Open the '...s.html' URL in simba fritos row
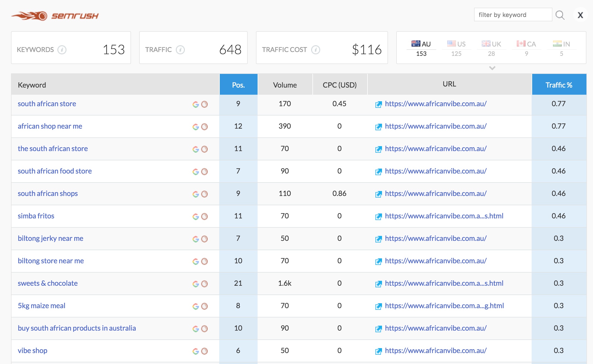593x364 pixels. pyautogui.click(x=444, y=216)
